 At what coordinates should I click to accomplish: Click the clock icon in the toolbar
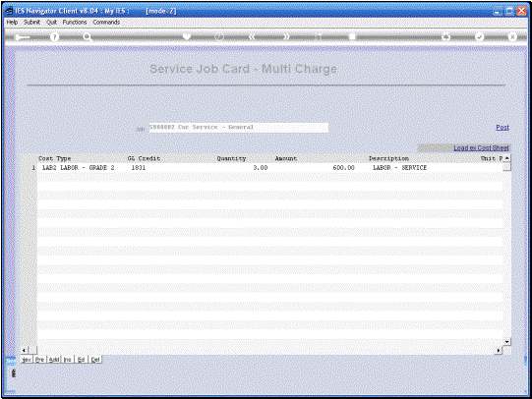[219, 36]
